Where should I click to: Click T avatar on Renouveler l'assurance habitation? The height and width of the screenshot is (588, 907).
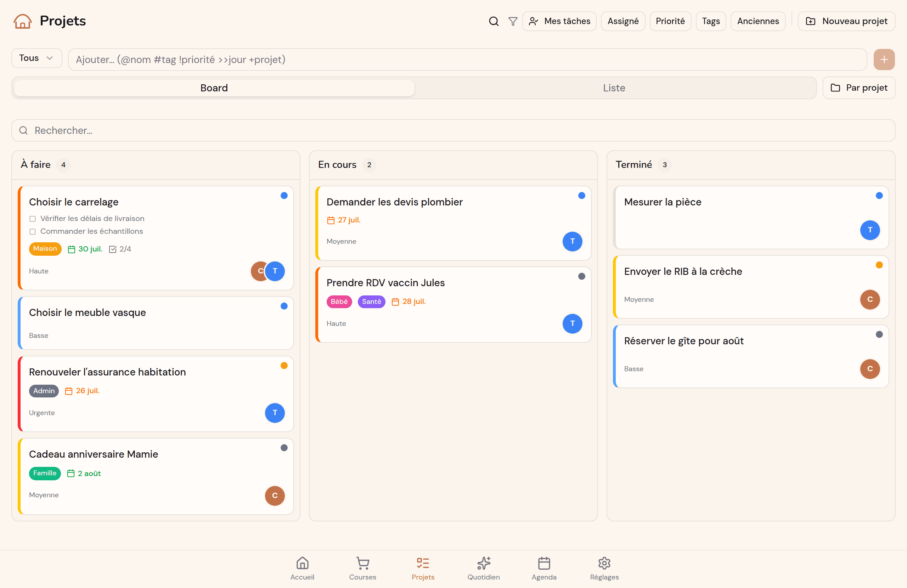click(275, 413)
